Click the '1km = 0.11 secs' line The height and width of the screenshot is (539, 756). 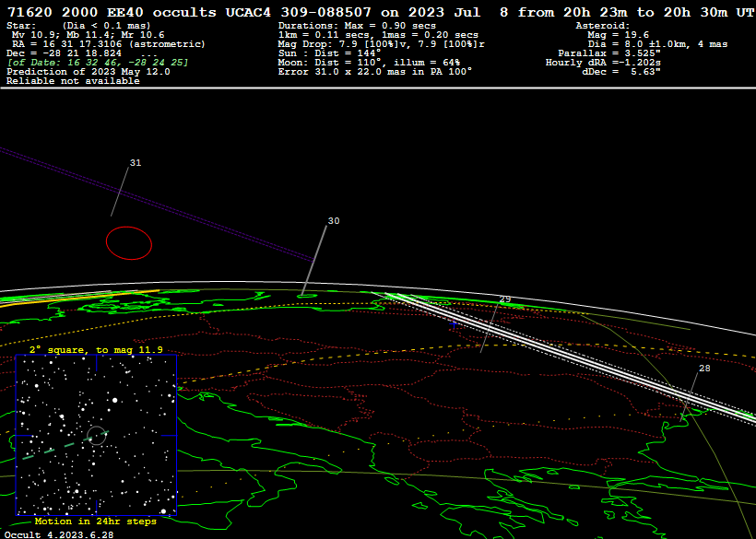(378, 35)
